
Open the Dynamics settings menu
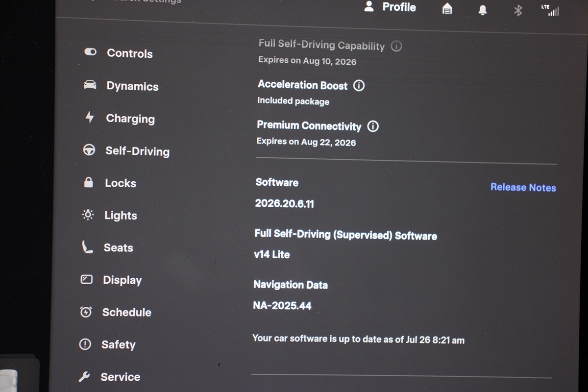click(121, 86)
